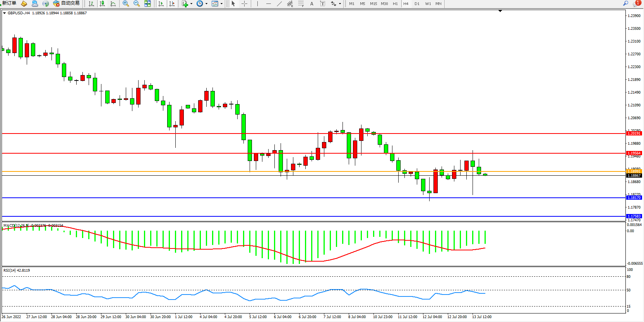644x322 pixels.
Task: Expand the periodicity clock dropdown arrow
Action: 206,4
